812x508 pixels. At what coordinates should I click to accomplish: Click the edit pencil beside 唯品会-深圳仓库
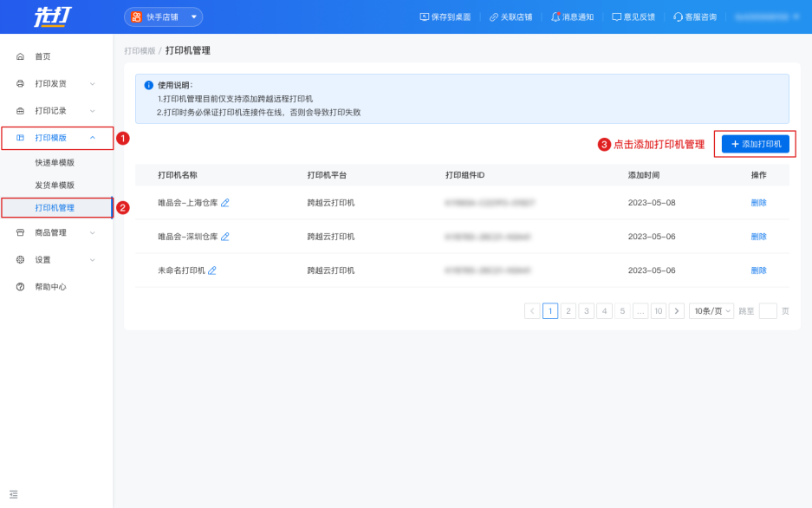225,237
